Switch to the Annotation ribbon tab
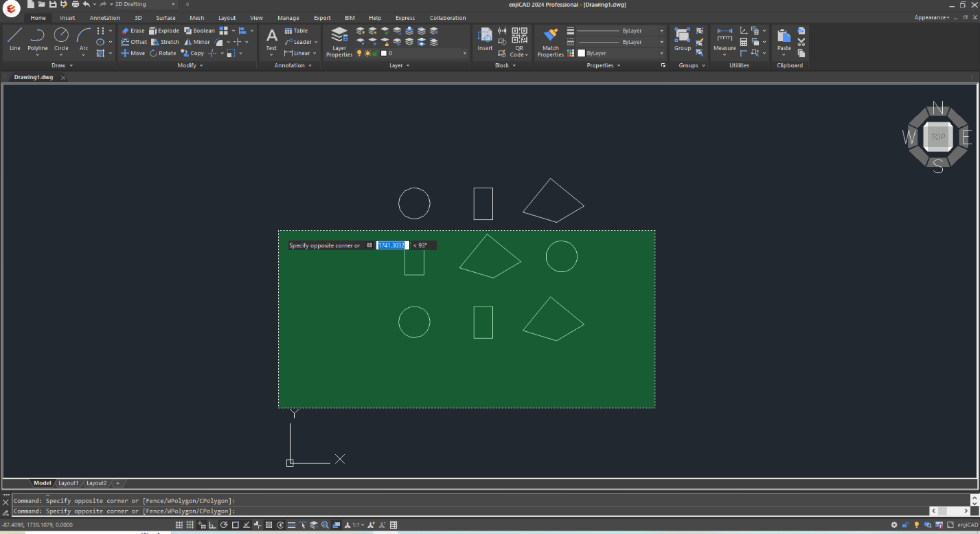The width and height of the screenshot is (980, 534). [104, 18]
